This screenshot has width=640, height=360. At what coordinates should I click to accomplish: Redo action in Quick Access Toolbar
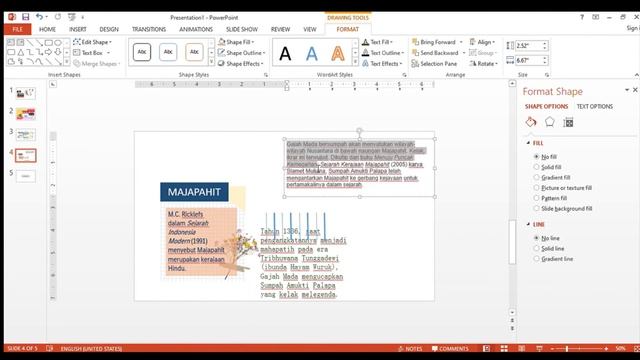(x=58, y=17)
